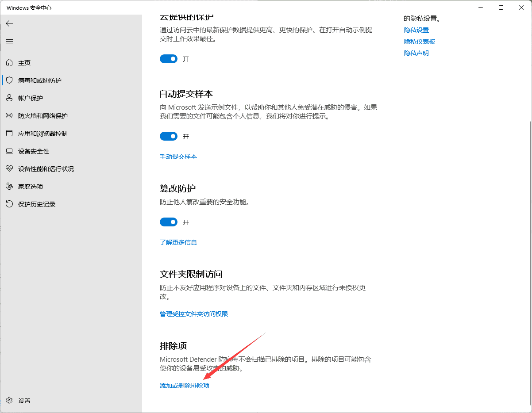
Task: Click the 应用和浏览器控制 icon
Action: [x=9, y=133]
